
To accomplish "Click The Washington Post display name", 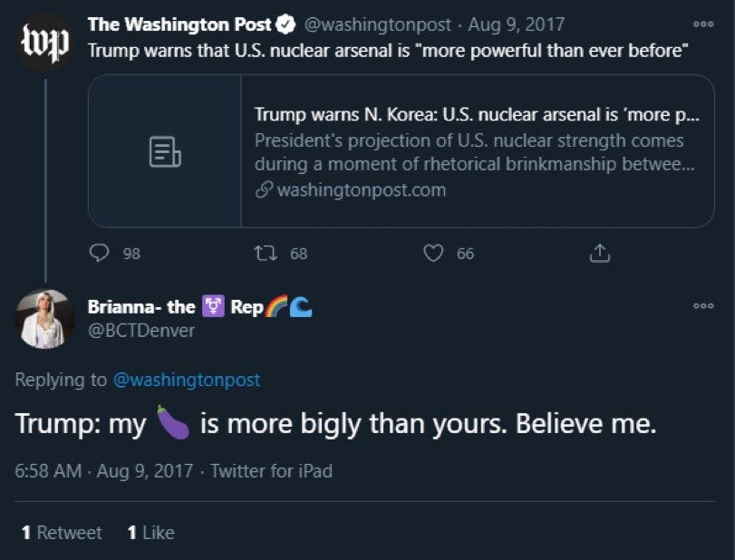I will pyautogui.click(x=179, y=25).
